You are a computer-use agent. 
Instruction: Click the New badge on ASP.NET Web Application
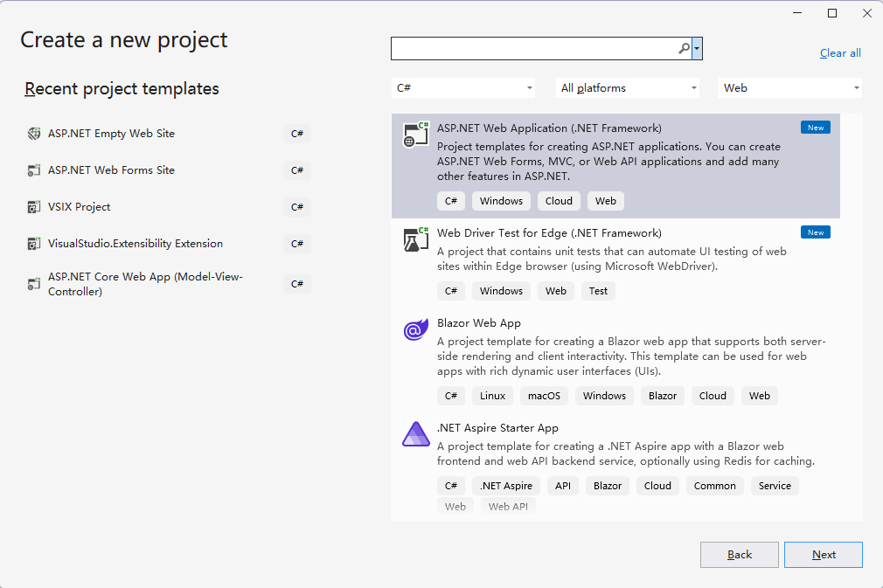pyautogui.click(x=816, y=128)
